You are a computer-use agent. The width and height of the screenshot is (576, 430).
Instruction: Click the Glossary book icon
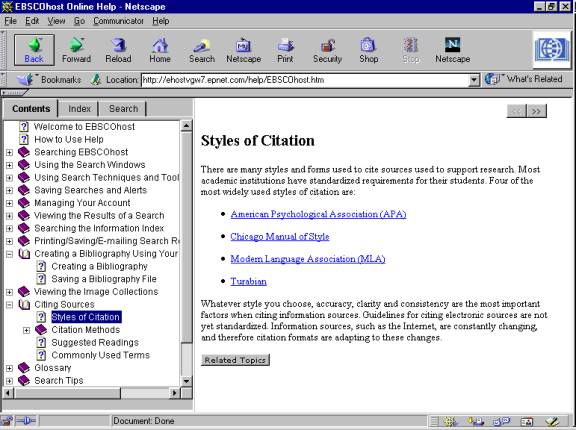click(24, 368)
